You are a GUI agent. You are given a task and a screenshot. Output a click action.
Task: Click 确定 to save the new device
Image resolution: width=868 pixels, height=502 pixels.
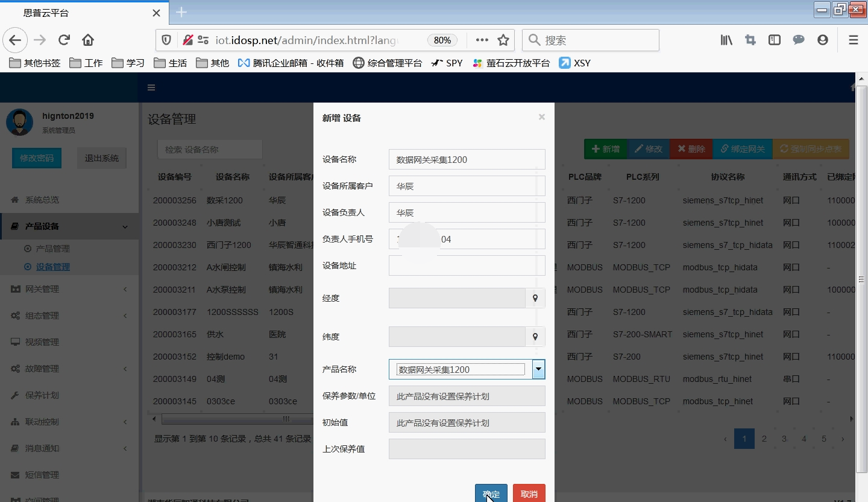(x=490, y=493)
